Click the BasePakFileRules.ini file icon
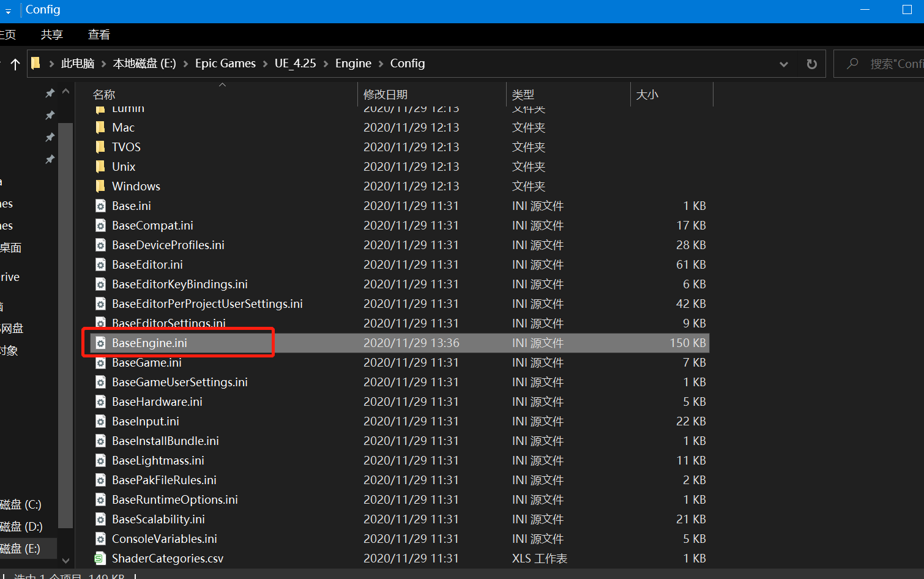This screenshot has width=924, height=579. (x=101, y=480)
